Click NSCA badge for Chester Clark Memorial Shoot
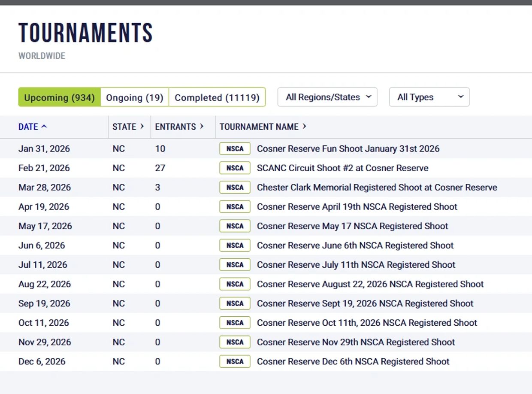 [x=235, y=188]
